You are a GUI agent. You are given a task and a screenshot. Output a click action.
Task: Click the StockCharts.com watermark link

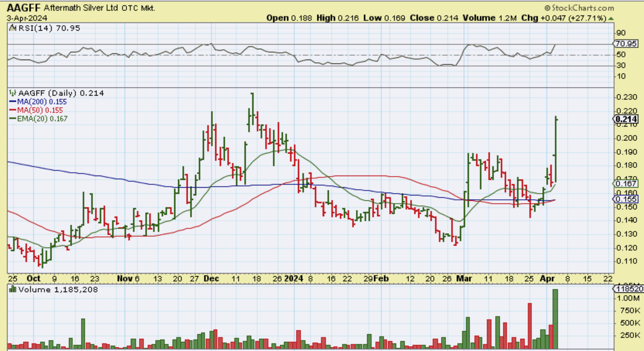point(583,8)
